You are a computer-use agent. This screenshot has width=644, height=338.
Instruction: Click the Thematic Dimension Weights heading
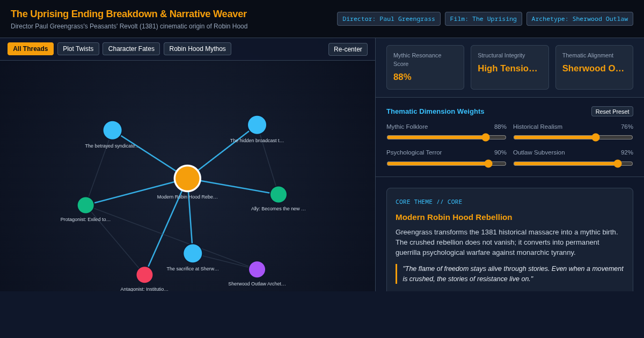click(x=435, y=112)
